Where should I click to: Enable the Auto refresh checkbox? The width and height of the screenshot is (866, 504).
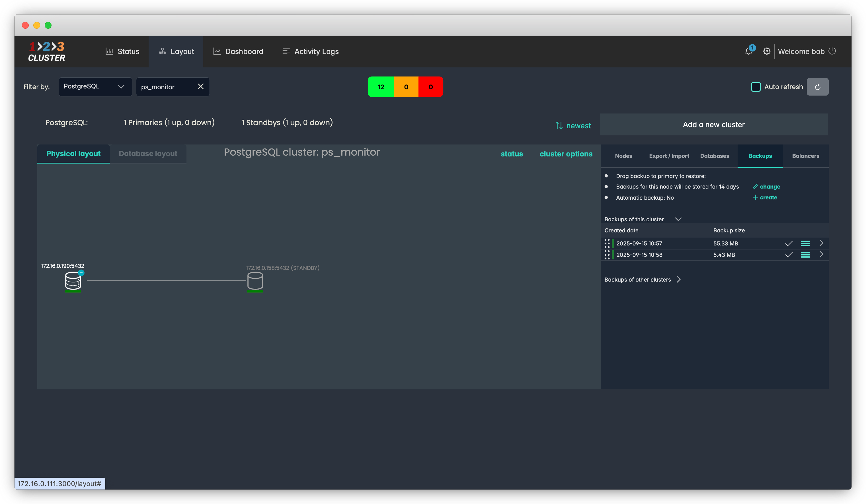756,87
